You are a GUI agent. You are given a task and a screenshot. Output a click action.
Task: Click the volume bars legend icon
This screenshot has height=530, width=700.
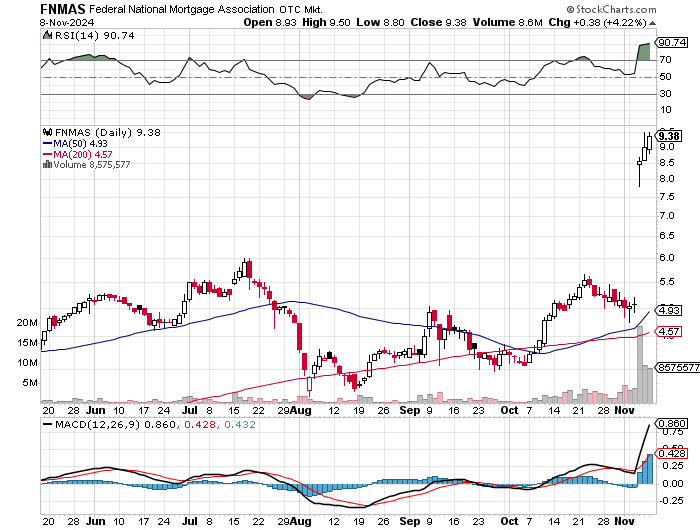[47, 165]
